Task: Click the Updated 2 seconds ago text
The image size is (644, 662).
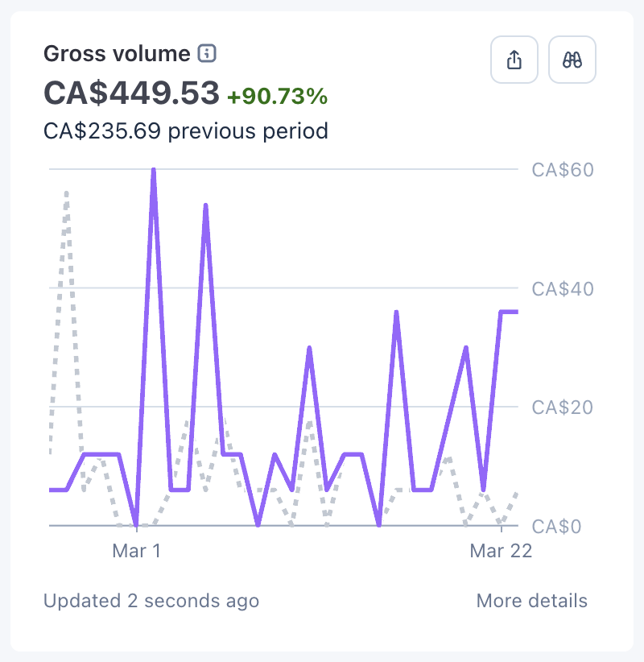Action: coord(151,601)
